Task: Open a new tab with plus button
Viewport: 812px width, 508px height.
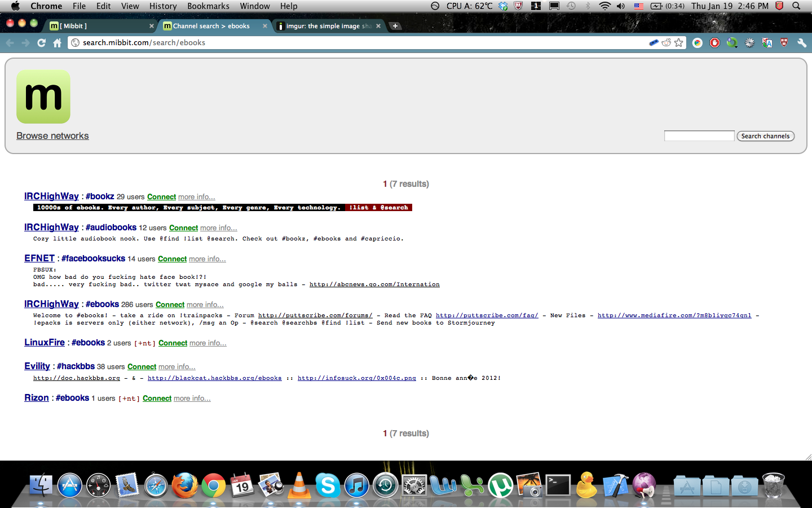Action: point(395,26)
